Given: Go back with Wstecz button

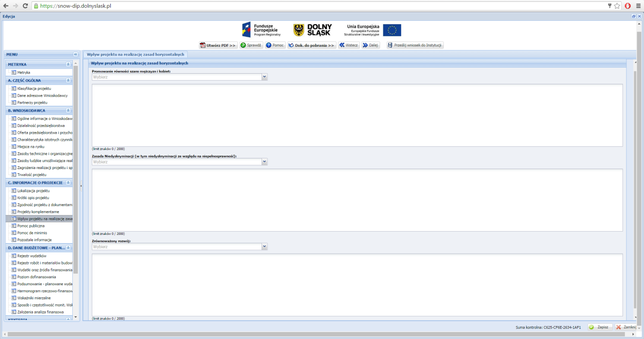Looking at the screenshot, I should pyautogui.click(x=349, y=45).
